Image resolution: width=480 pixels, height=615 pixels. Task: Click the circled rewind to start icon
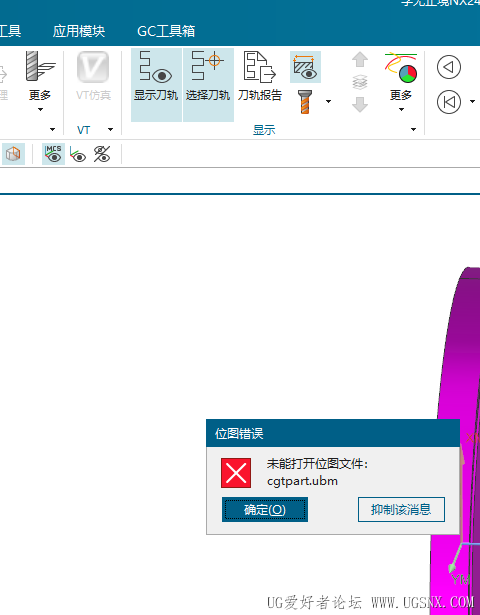[449, 102]
